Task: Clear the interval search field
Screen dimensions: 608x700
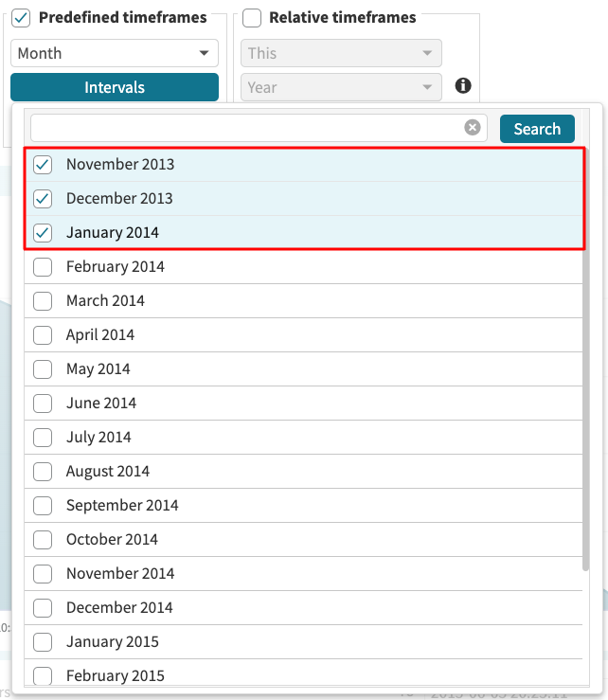Action: tap(473, 128)
